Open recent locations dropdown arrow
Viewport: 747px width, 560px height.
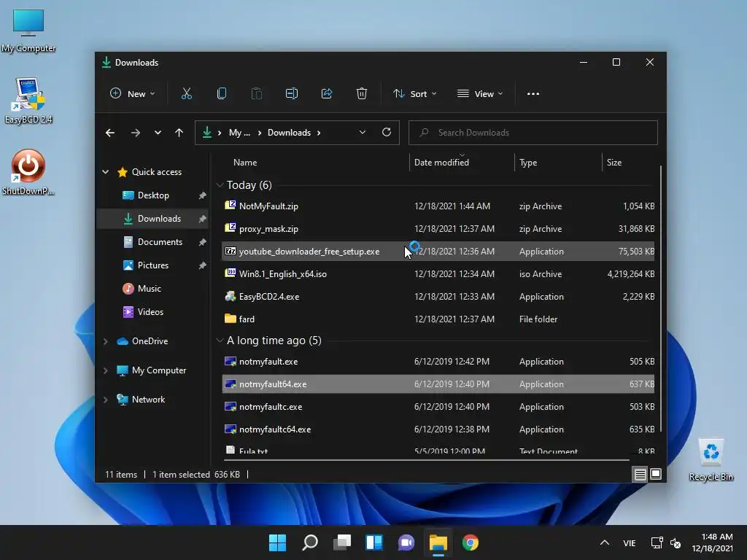[158, 133]
